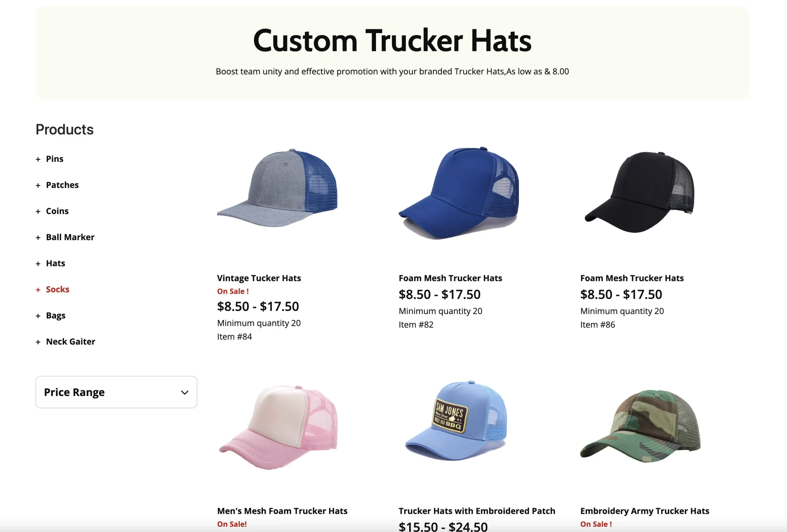View the royal blue Foam Mesh hat image
Viewport: 787px width, 532px height.
[459, 193]
